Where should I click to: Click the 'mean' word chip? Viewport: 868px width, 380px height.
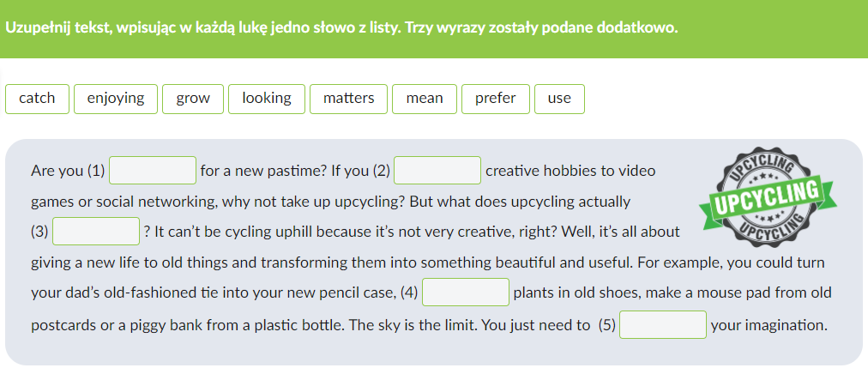tap(425, 99)
